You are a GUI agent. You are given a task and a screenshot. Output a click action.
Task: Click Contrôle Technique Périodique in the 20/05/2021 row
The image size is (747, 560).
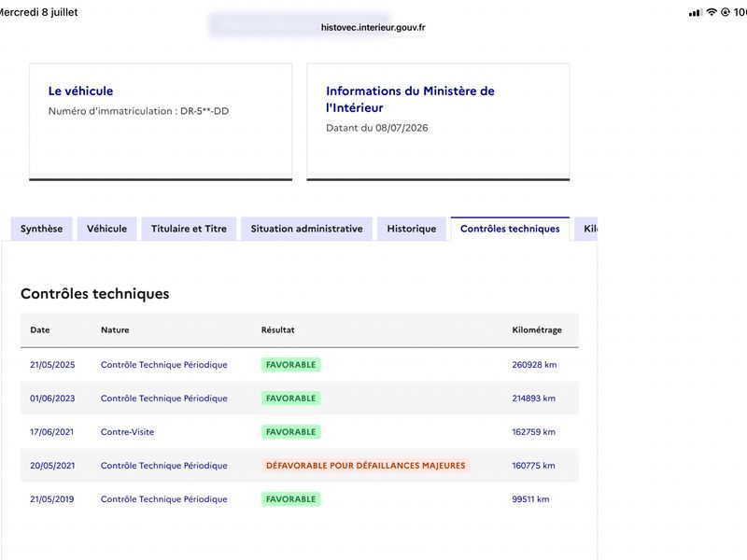coord(164,466)
